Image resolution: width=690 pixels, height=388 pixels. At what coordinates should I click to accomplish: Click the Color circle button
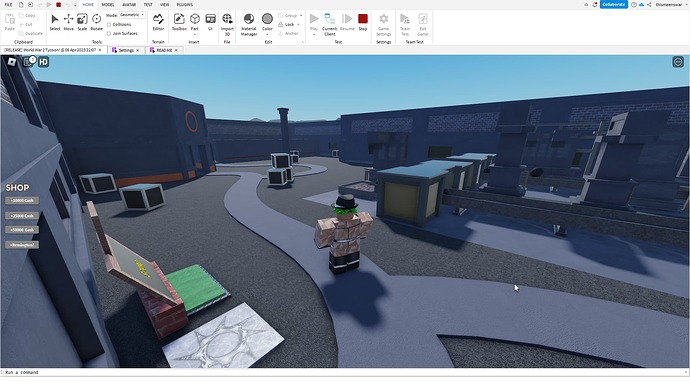[267, 19]
